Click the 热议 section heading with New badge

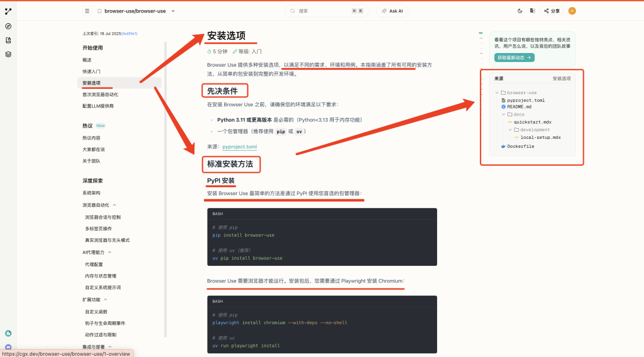click(x=93, y=126)
